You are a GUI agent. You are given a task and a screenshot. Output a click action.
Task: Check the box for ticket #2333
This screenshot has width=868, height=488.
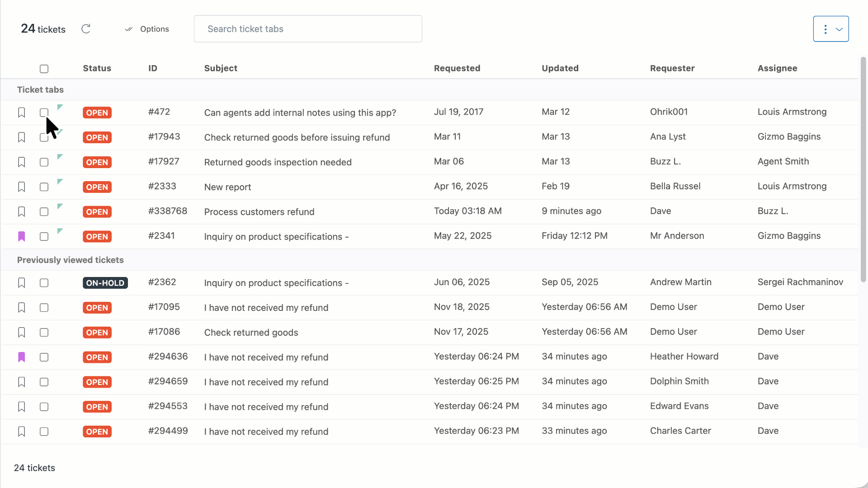point(44,187)
